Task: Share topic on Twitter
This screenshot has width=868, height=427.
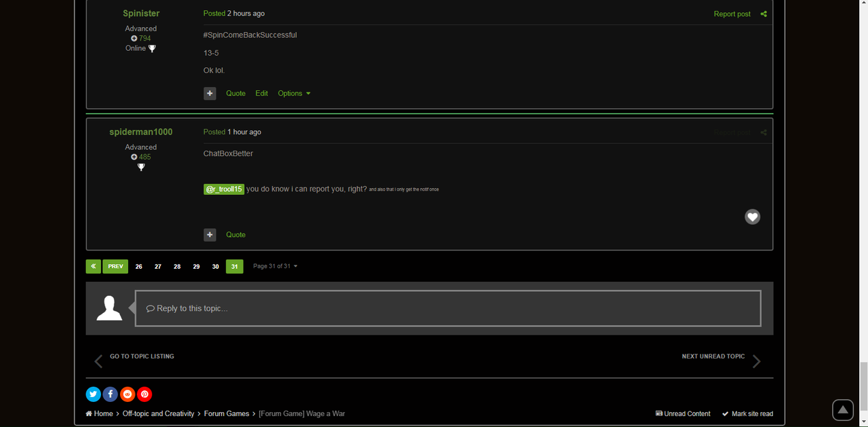Action: (x=94, y=394)
